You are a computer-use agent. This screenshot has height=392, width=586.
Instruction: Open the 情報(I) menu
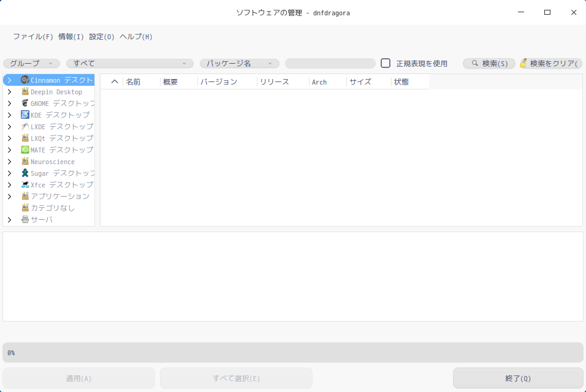point(71,37)
